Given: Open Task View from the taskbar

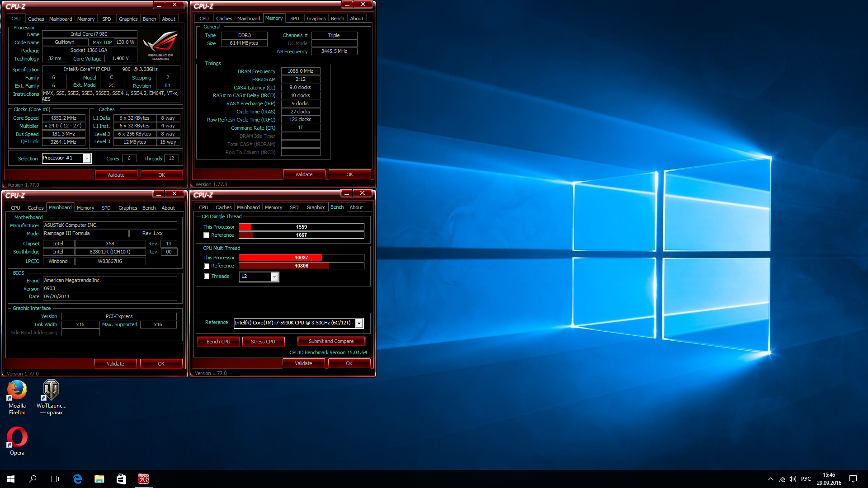Looking at the screenshot, I should (x=54, y=479).
